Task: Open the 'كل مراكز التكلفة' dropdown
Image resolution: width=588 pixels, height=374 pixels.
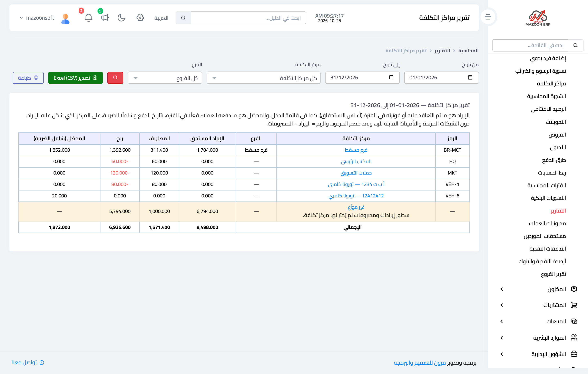Action: [x=263, y=78]
